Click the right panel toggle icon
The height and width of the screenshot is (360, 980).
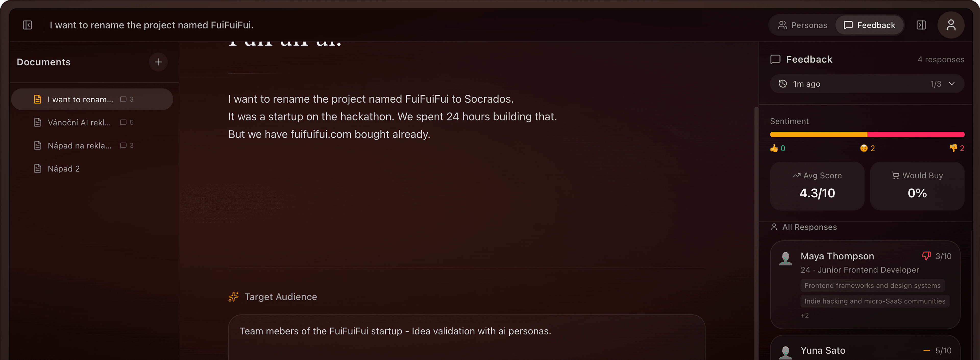click(x=921, y=25)
